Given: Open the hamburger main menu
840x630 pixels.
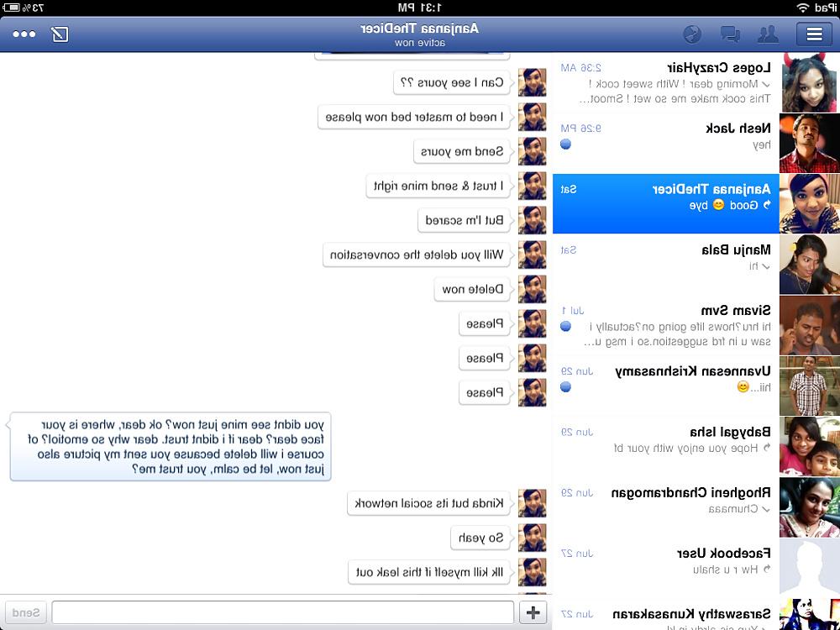Looking at the screenshot, I should coord(814,34).
